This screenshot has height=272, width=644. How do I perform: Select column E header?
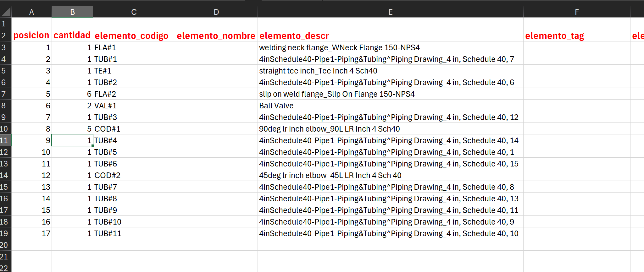click(x=390, y=12)
